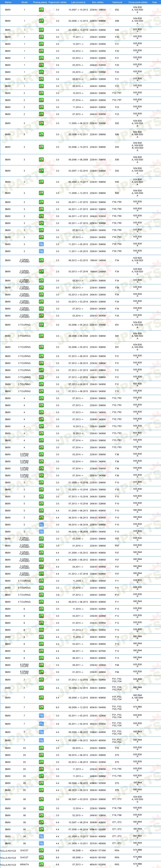The height and width of the screenshot is (868, 161).
Task: Select the power cell 465kW / 632KM
Action: [97, 865]
